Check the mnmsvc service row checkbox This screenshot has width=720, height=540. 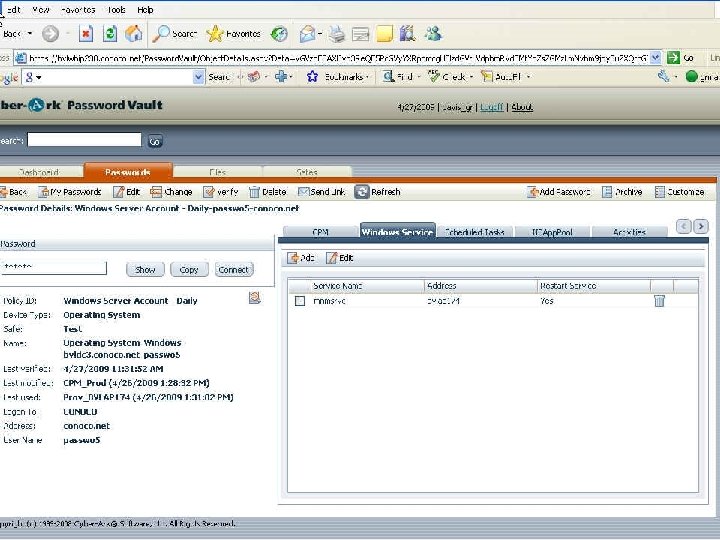(300, 301)
